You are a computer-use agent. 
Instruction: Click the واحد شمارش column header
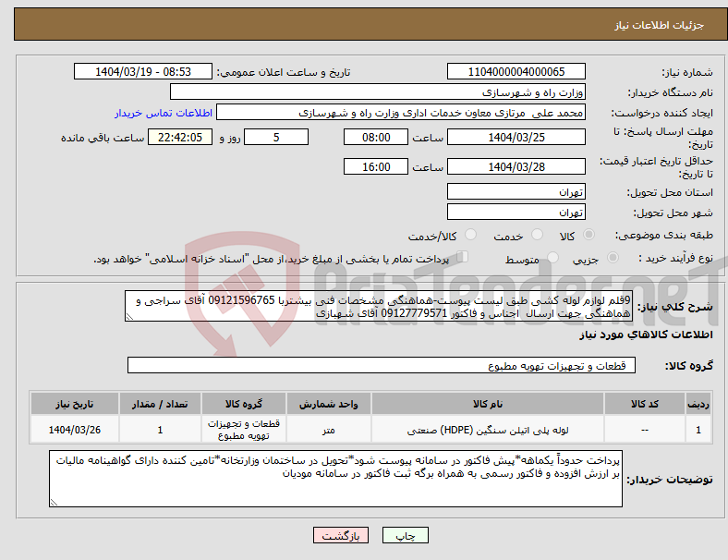pos(328,404)
